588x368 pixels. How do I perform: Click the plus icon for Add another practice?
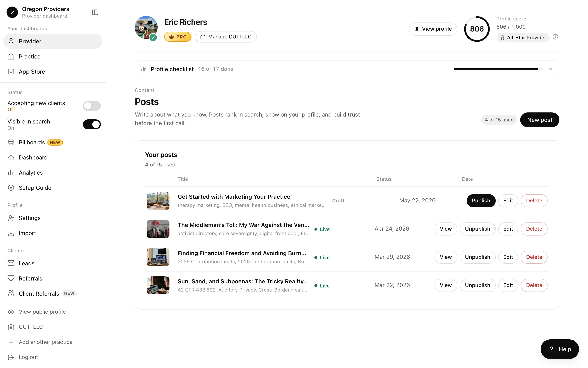11,342
